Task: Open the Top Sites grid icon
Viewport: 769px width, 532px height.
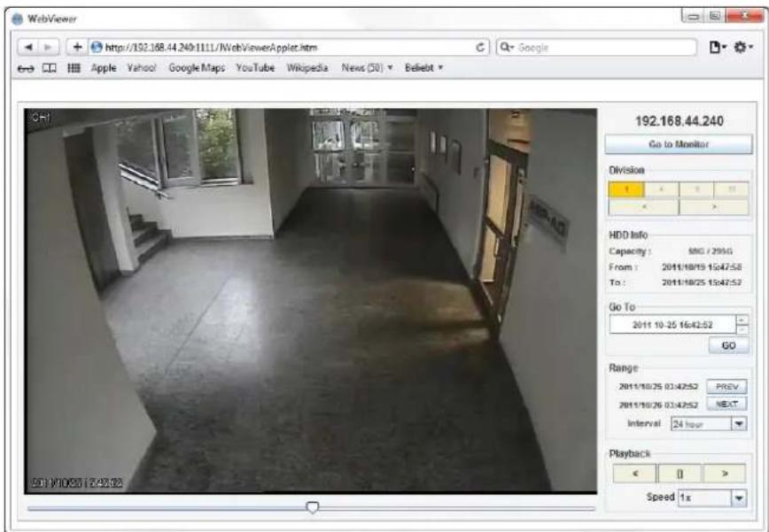Action: point(74,68)
